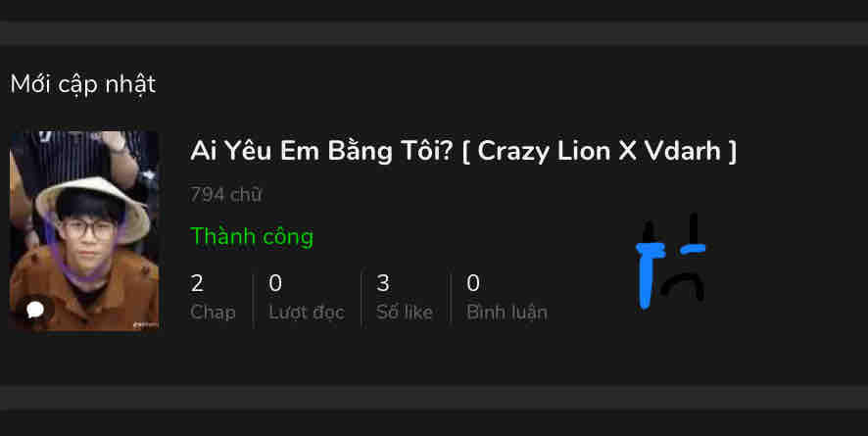The height and width of the screenshot is (436, 868).
Task: Click the like count number 3
Action: coord(382,283)
